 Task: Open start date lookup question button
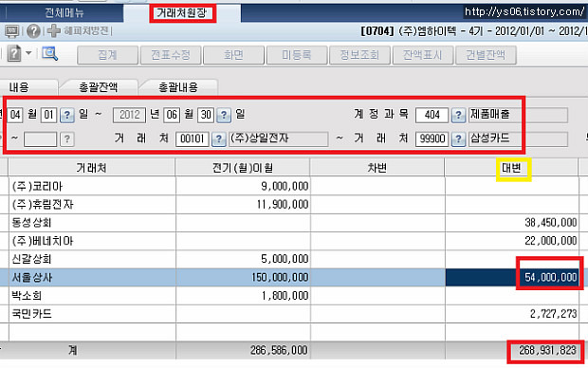click(67, 115)
